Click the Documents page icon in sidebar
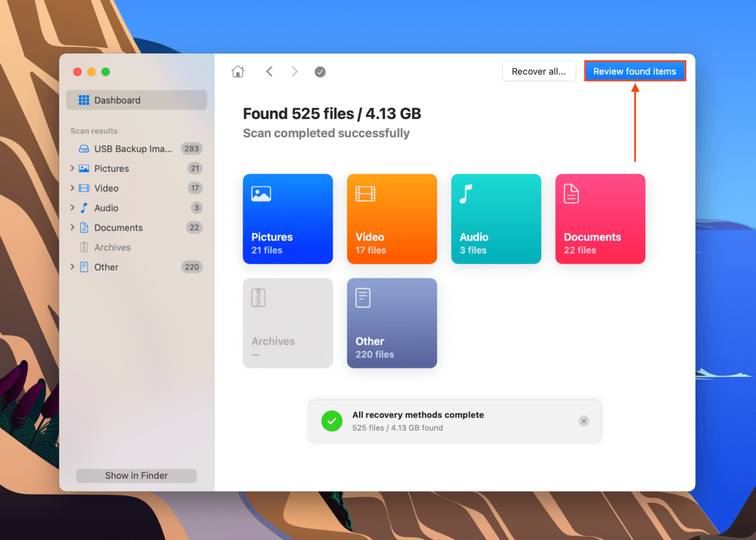756x540 pixels. pos(84,227)
